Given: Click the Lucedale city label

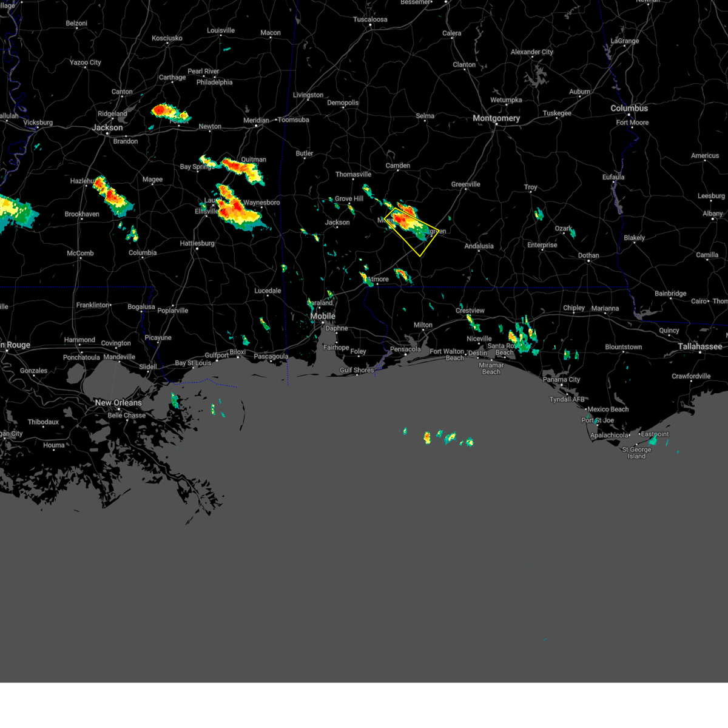Looking at the screenshot, I should click(x=268, y=291).
